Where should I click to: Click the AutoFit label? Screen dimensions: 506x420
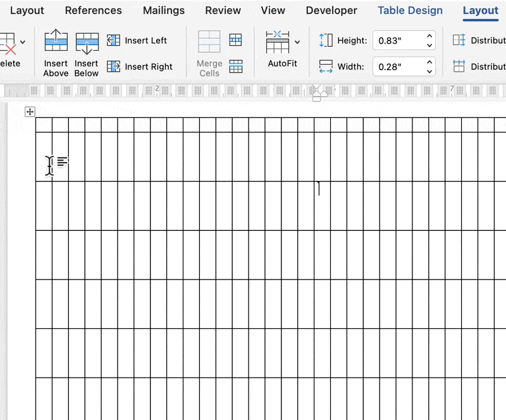pos(282,64)
